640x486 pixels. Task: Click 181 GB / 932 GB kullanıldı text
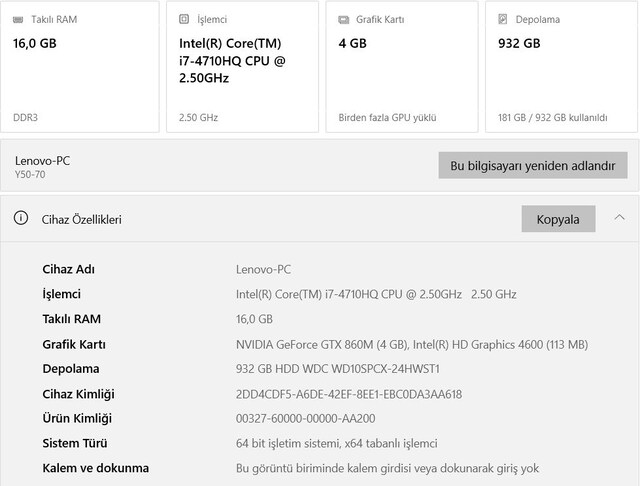pyautogui.click(x=553, y=118)
